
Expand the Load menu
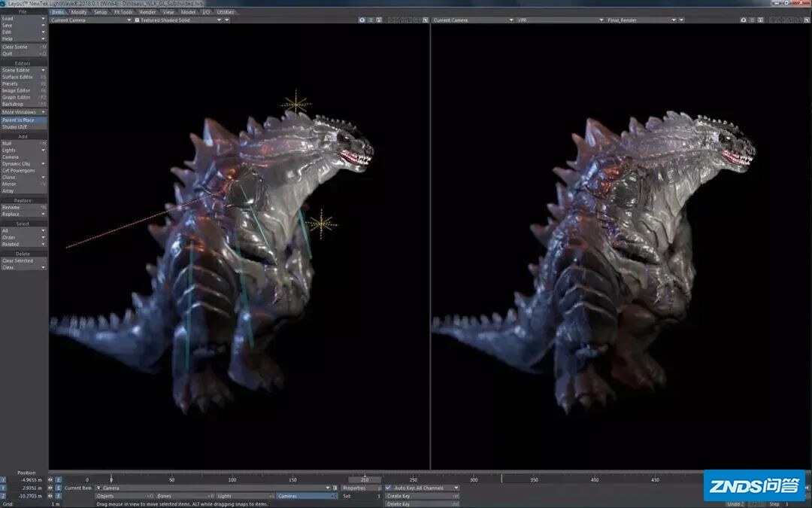[x=23, y=18]
